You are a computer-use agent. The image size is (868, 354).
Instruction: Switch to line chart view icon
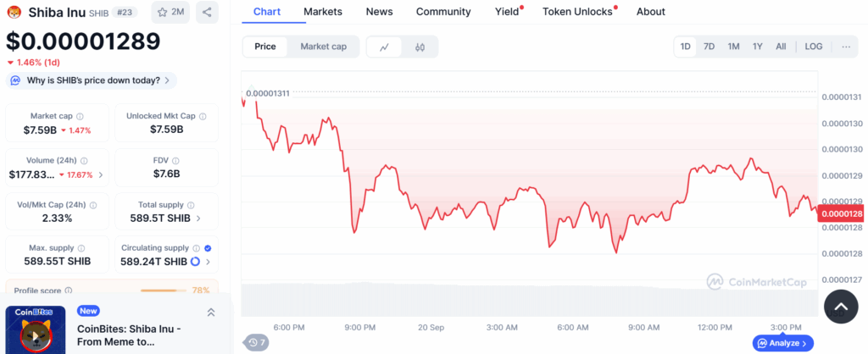point(385,47)
